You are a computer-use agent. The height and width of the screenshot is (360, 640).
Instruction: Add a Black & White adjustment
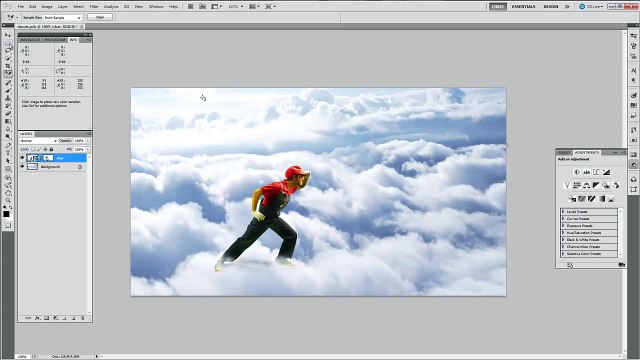click(x=596, y=185)
